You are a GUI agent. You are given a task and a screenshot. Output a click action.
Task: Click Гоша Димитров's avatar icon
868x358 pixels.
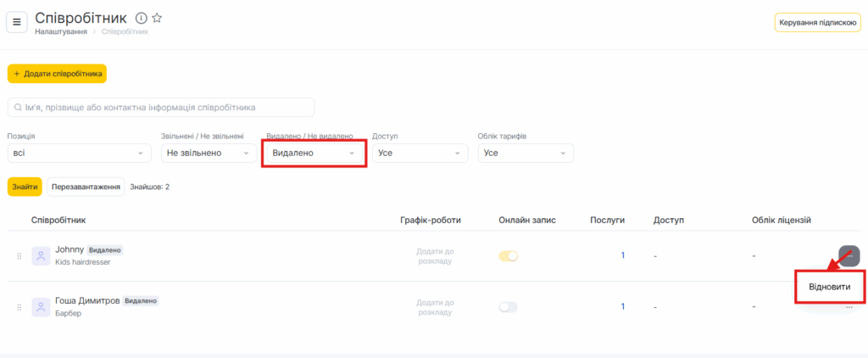click(x=41, y=306)
